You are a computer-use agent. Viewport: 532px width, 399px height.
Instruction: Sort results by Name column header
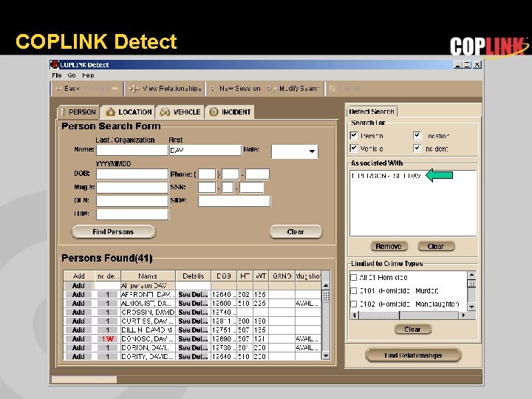148,276
